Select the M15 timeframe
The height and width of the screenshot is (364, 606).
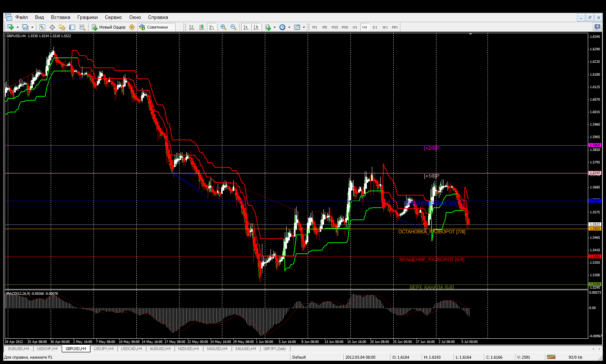tap(335, 27)
